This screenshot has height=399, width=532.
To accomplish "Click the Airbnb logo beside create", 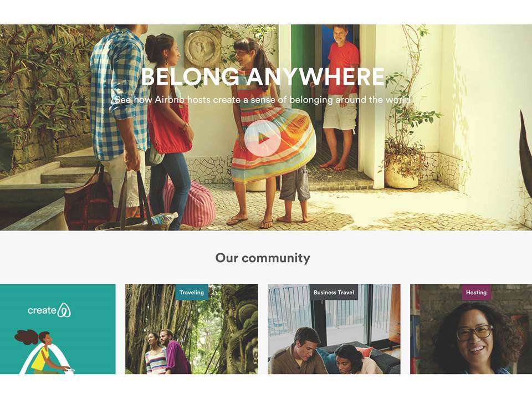I will coord(64,310).
